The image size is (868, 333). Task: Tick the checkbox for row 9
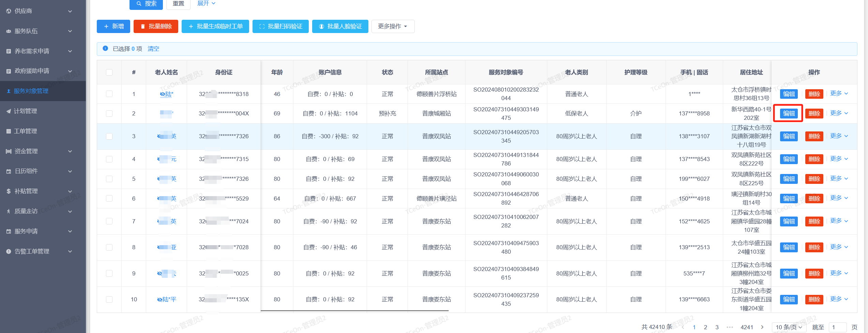pos(109,273)
